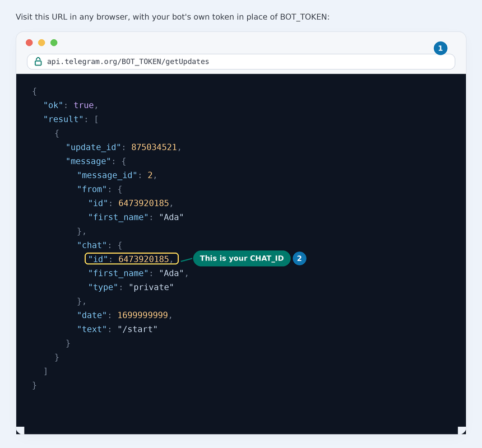Screen dimensions: 482x448
Task: Select the "update_id" key text
Action: [94, 147]
